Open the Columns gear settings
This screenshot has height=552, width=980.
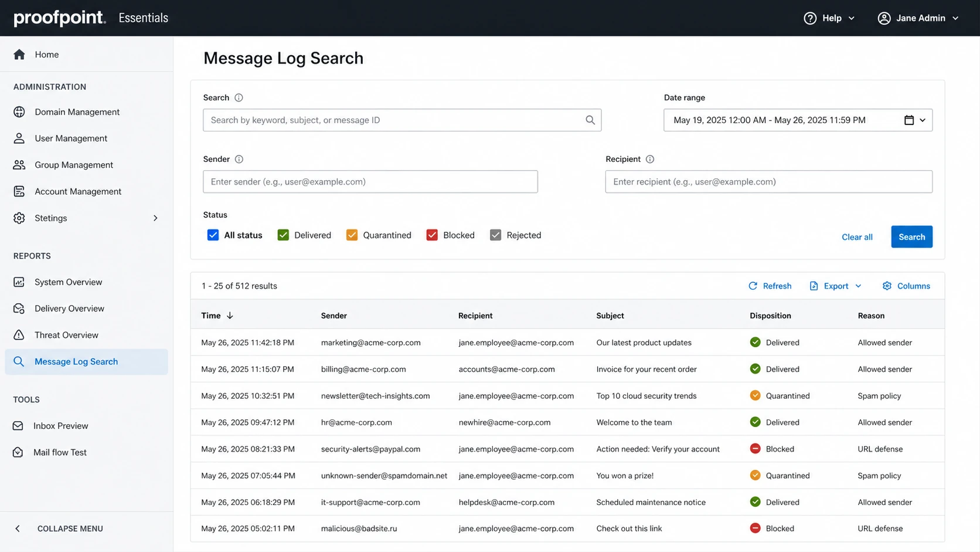906,286
